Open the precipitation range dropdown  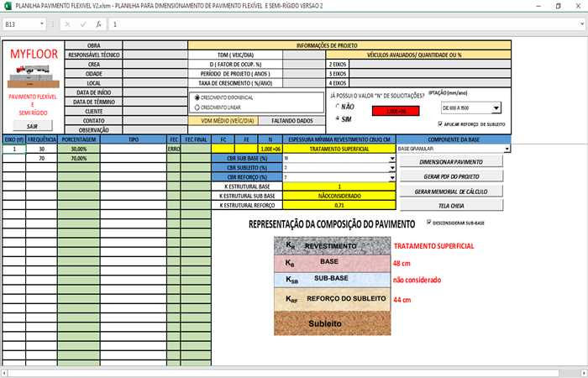496,108
